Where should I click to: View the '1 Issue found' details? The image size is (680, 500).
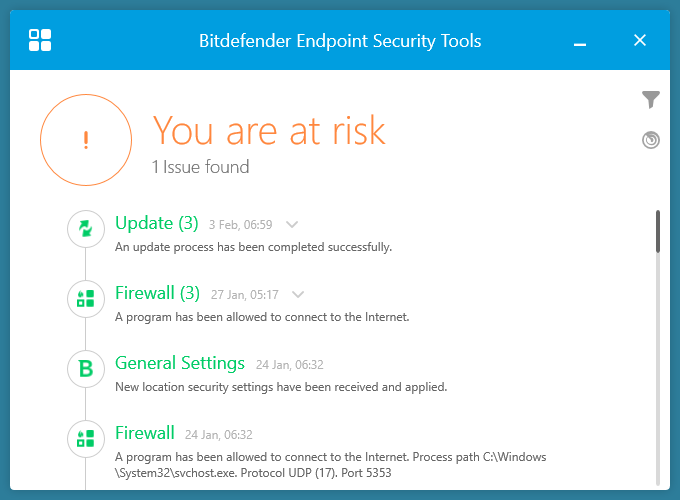point(200,167)
